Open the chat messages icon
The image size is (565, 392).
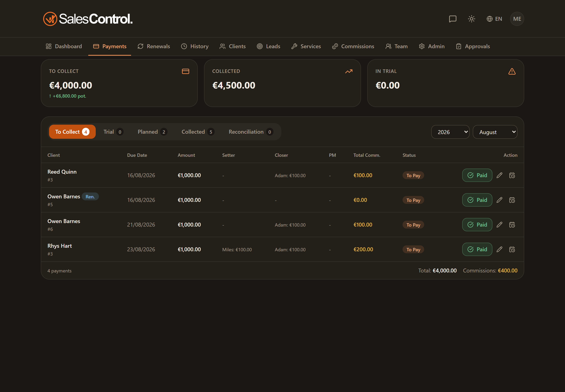[452, 19]
